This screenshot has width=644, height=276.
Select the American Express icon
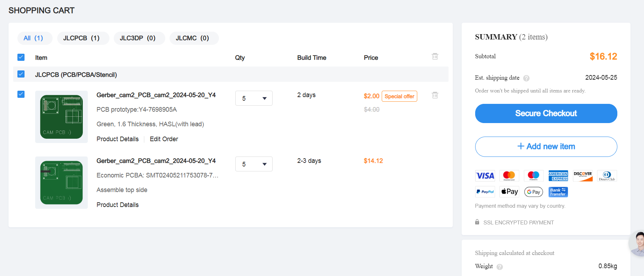click(x=558, y=176)
